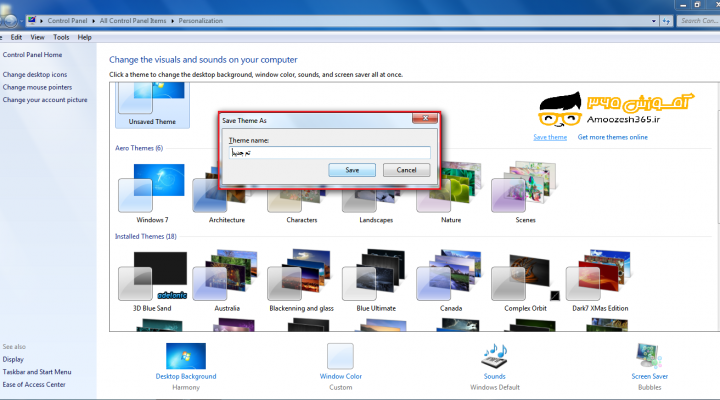Expand the arrow after All Control Panel Items
This screenshot has height=400, width=720.
(173, 21)
